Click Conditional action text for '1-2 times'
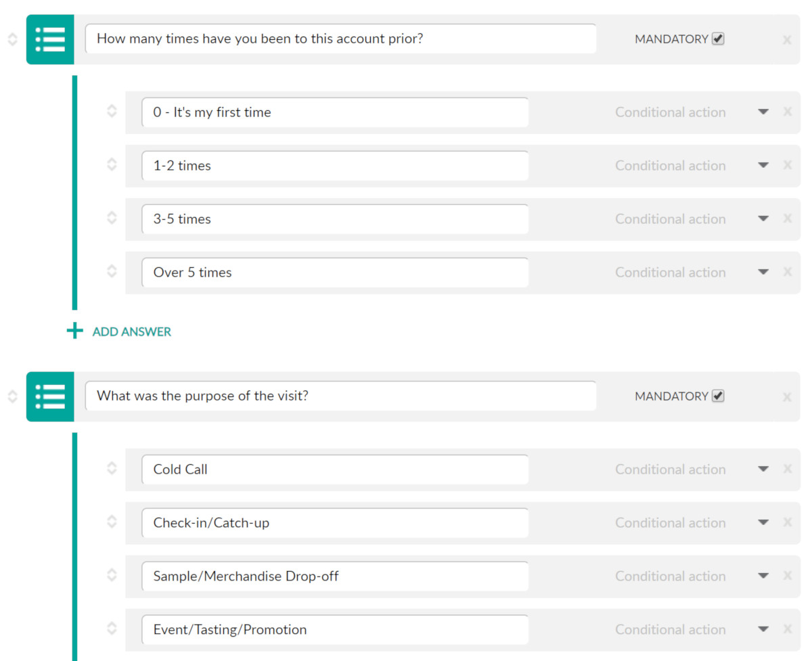812x661 pixels. pos(671,166)
